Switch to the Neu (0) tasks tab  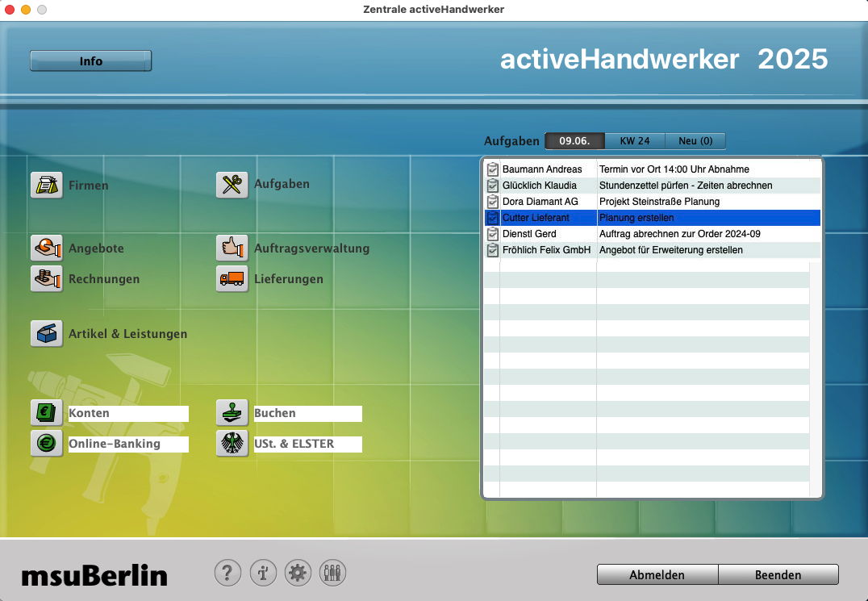point(695,141)
